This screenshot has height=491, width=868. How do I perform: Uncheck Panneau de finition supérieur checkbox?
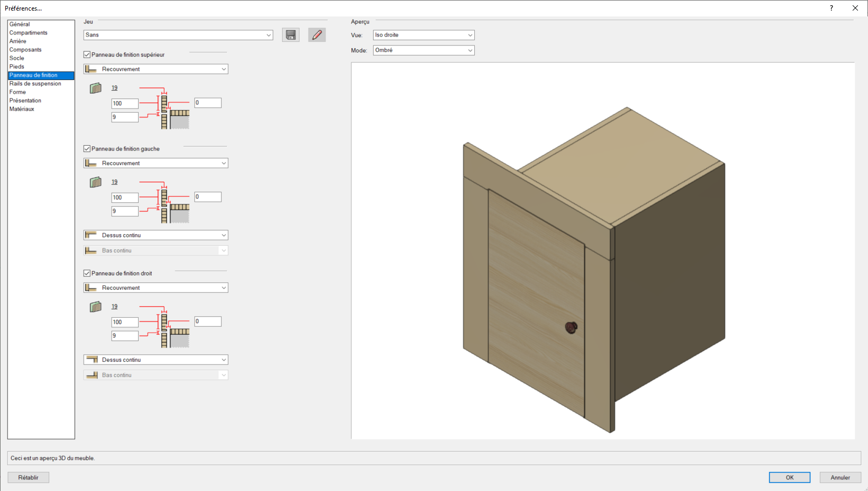tap(87, 55)
